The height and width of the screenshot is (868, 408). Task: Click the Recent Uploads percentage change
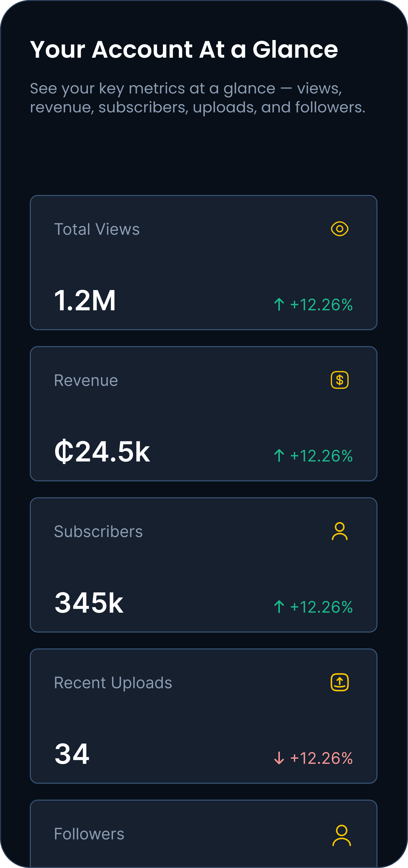pyautogui.click(x=321, y=758)
